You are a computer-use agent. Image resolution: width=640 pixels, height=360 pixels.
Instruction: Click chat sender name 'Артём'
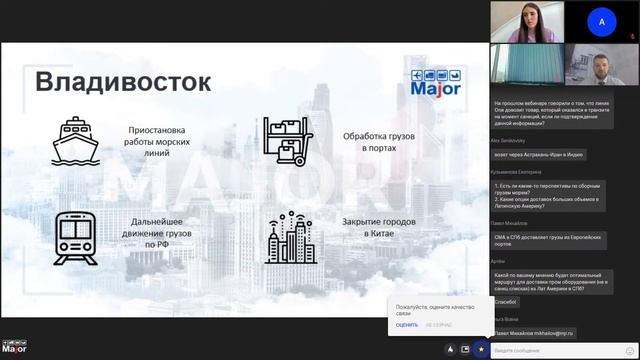click(498, 261)
